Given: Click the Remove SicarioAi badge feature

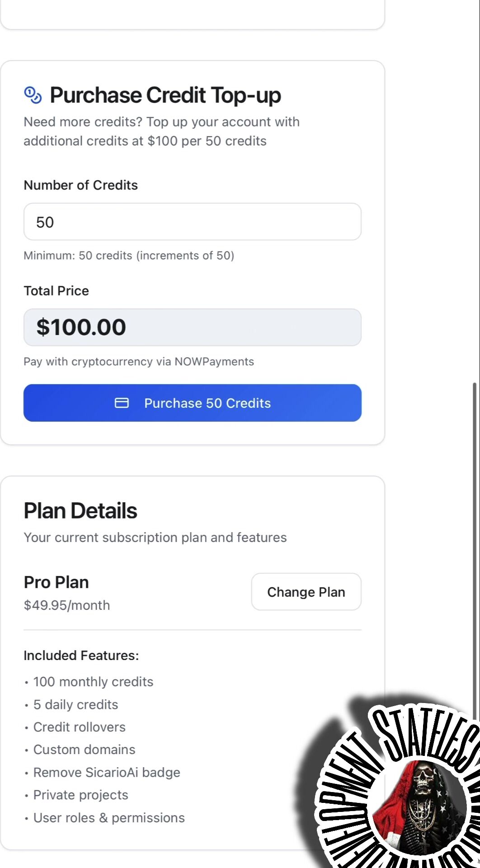Looking at the screenshot, I should pos(107,773).
